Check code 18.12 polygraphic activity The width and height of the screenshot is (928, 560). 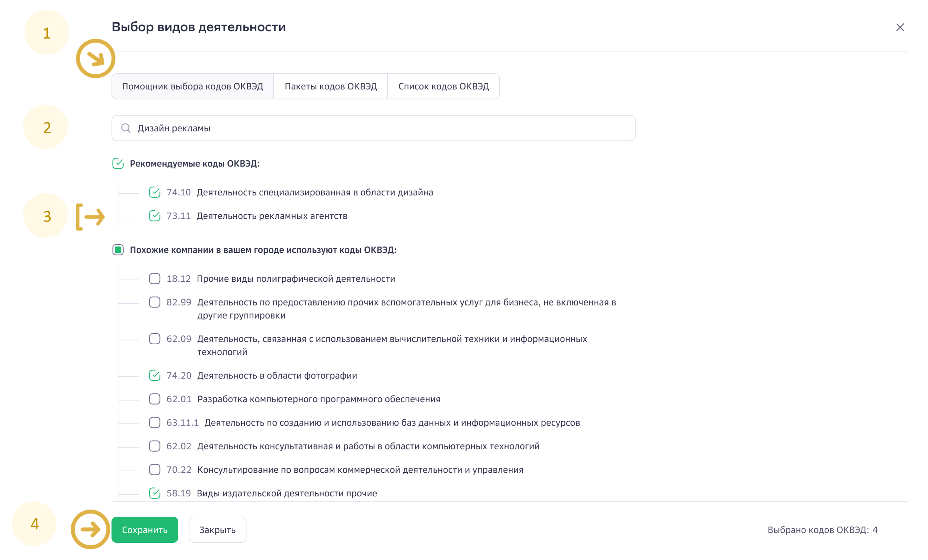(154, 279)
